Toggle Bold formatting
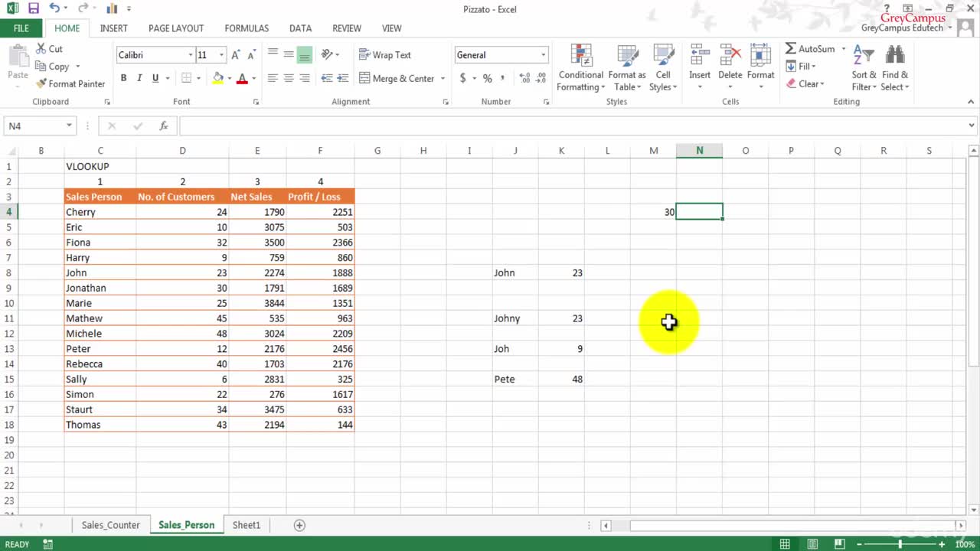This screenshot has width=980, height=551. point(123,78)
